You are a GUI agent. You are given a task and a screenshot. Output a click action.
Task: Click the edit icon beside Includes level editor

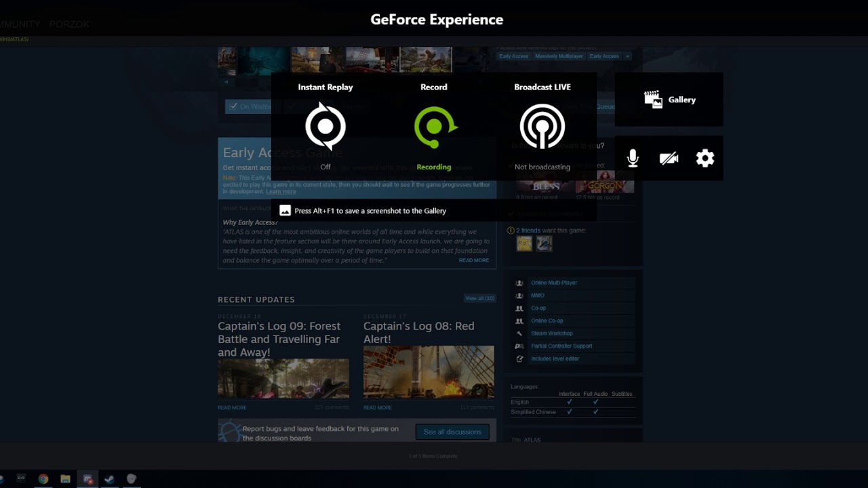click(519, 359)
